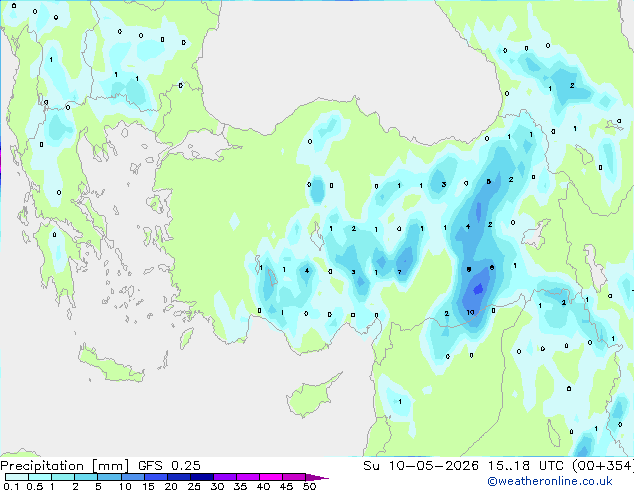
Task: Click the legend scale label '50'
Action: click(310, 486)
